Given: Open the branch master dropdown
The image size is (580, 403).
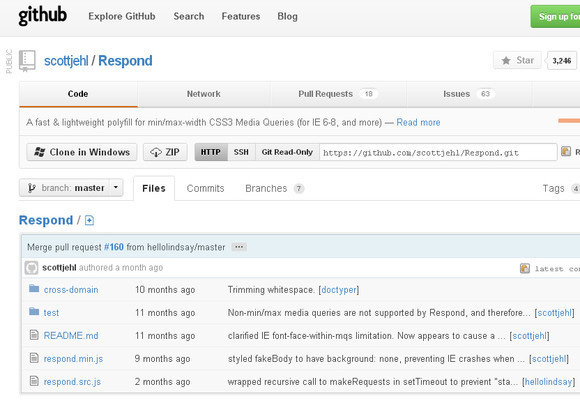Looking at the screenshot, I should (71, 188).
